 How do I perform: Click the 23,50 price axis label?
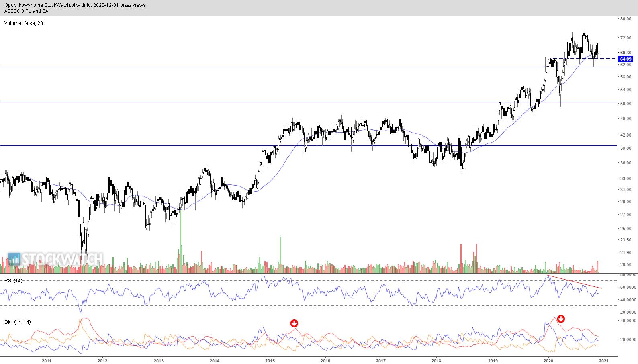(626, 240)
